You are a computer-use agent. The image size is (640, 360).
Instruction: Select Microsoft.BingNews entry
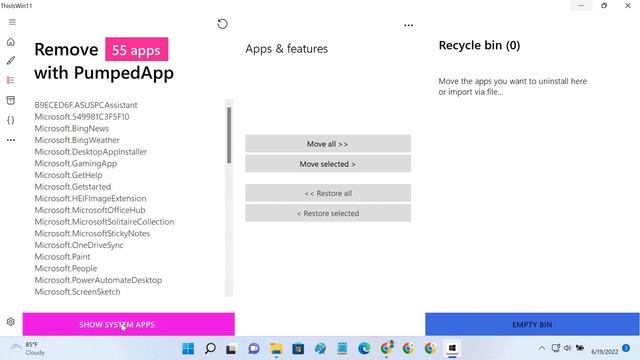click(x=72, y=128)
